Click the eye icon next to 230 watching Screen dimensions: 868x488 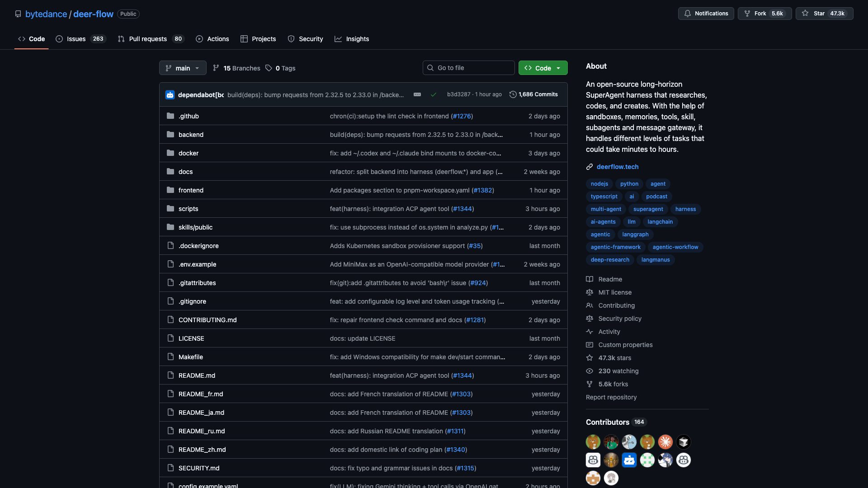[x=590, y=371]
